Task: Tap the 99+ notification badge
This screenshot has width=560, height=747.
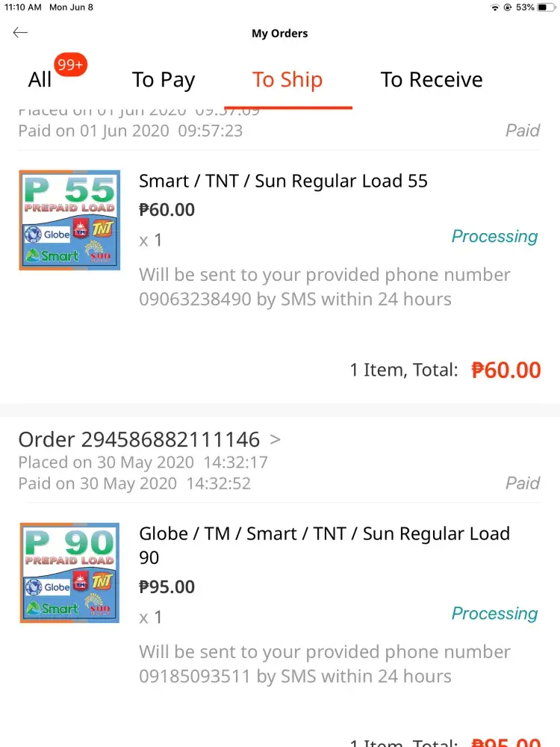Action: click(x=70, y=65)
